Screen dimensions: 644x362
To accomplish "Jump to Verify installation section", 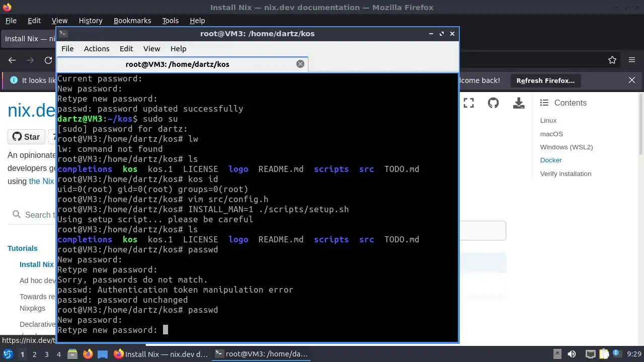I will pos(566,174).
